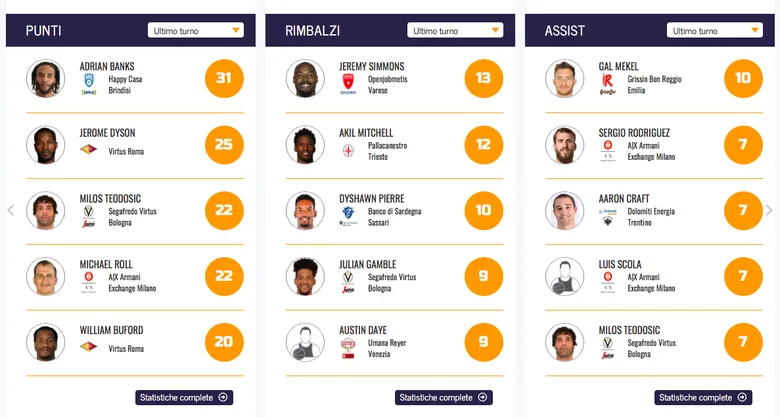Open the Assist 'Ultimo turno' dropdown

[715, 31]
